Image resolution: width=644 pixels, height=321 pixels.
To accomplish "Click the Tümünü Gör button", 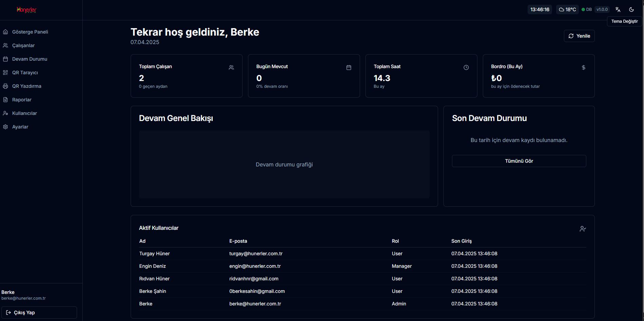I will 519,161.
